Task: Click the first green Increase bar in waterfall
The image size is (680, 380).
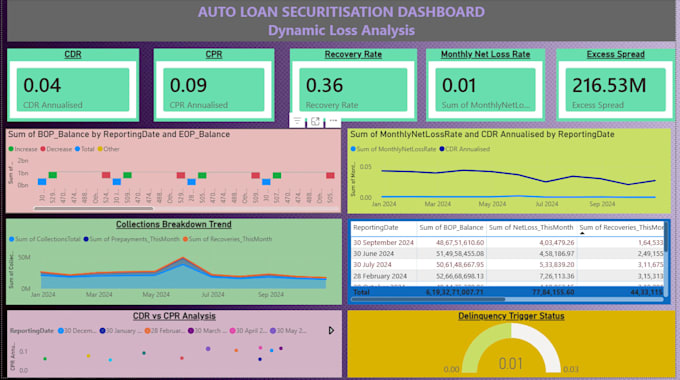Action: coord(52,175)
